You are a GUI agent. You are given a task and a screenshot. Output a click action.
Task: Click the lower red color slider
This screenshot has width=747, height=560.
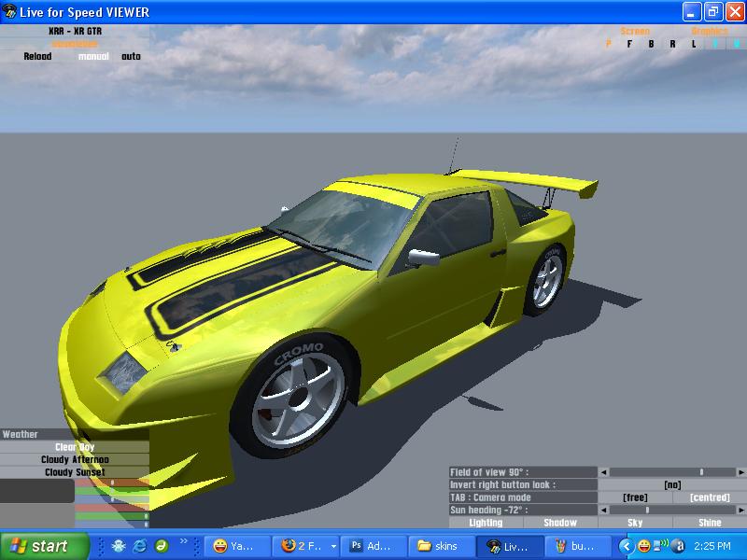click(112, 508)
